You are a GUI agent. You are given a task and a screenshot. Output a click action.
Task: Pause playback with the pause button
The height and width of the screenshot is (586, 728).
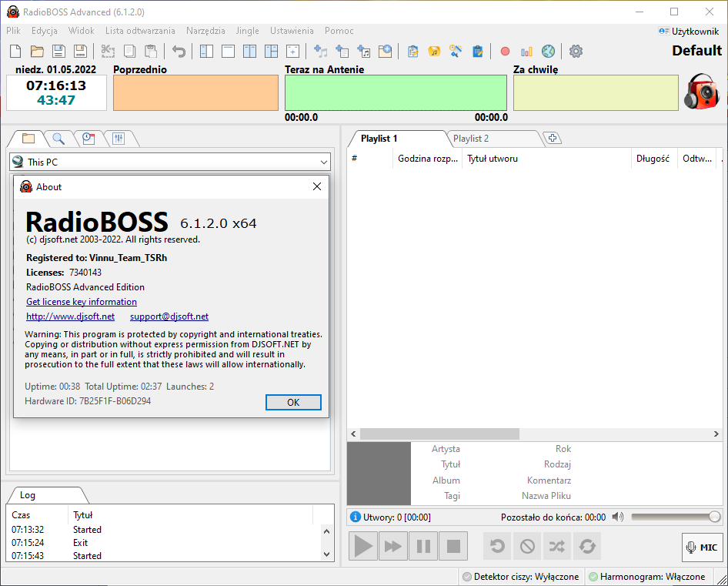pyautogui.click(x=423, y=546)
